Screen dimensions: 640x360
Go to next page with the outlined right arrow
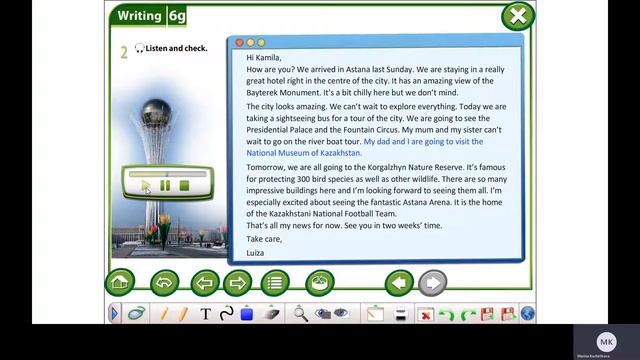[x=238, y=282]
